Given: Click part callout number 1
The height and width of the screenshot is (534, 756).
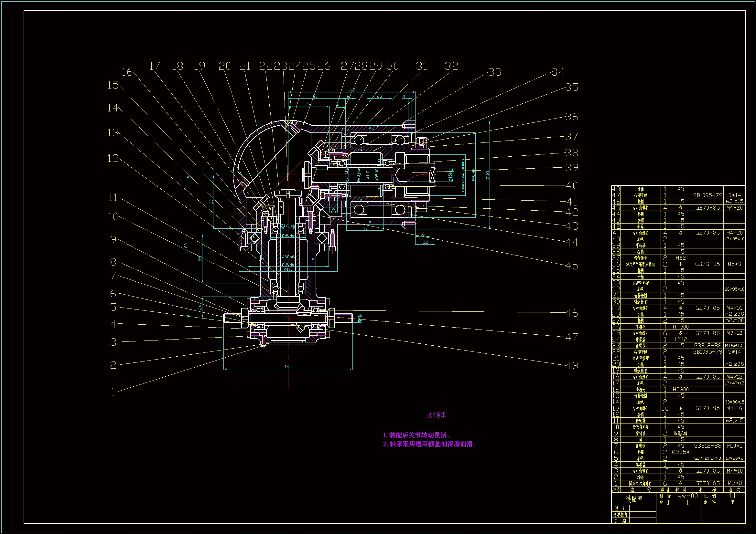Looking at the screenshot, I should [113, 392].
